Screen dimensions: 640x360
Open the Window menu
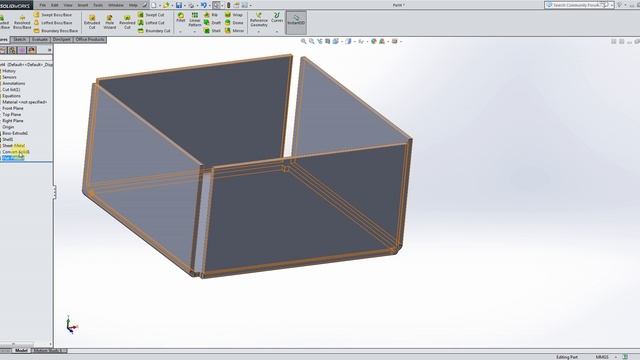pyautogui.click(x=116, y=5)
